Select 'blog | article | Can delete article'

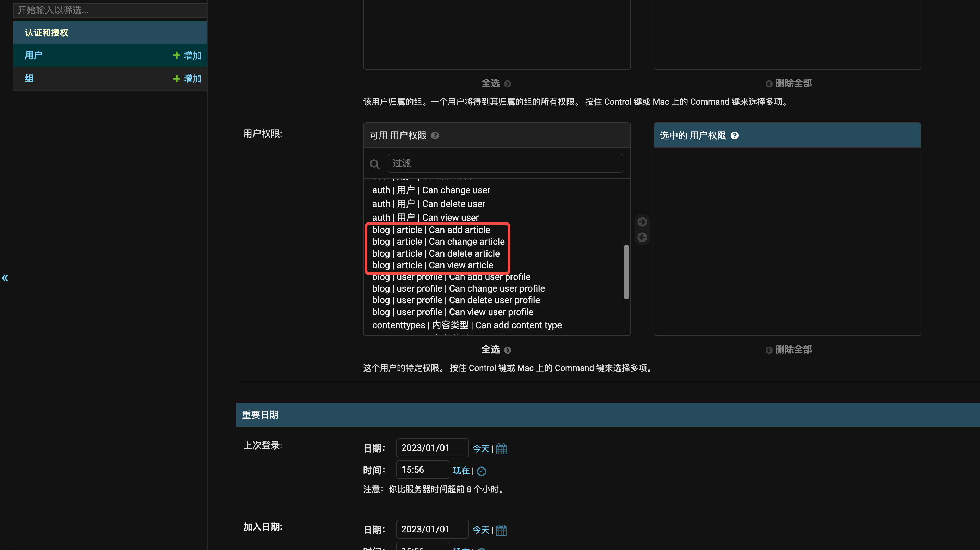[436, 254]
